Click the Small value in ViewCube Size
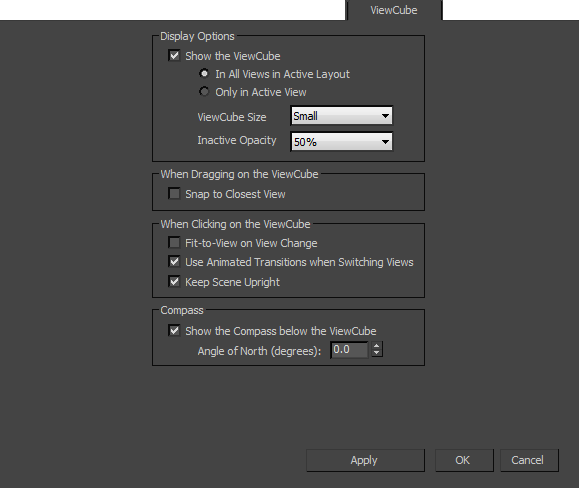 tap(305, 116)
